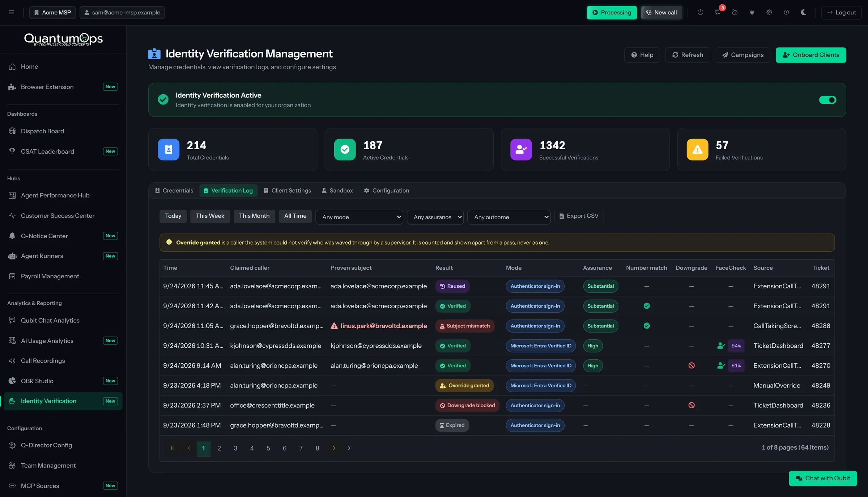868x497 pixels.
Task: Switch to the Client Settings tab
Action: (287, 190)
